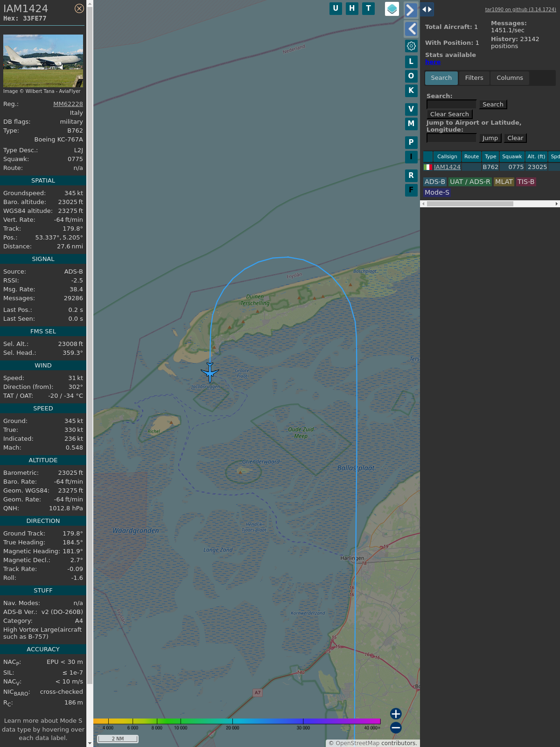Toggle sidebar width with double-arrow icon
Image resolution: width=560 pixels, height=747 pixels.
tap(427, 9)
